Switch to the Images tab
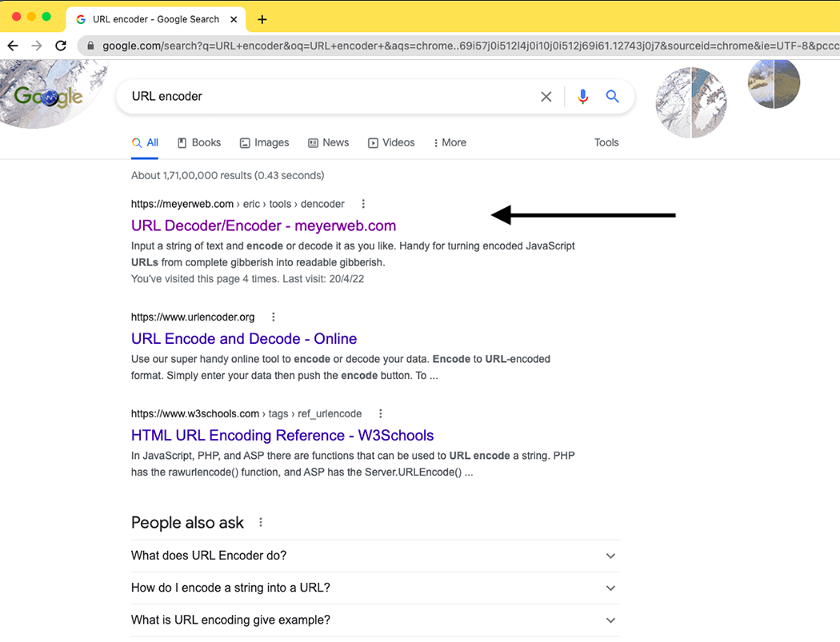This screenshot has width=840, height=642. click(x=264, y=143)
